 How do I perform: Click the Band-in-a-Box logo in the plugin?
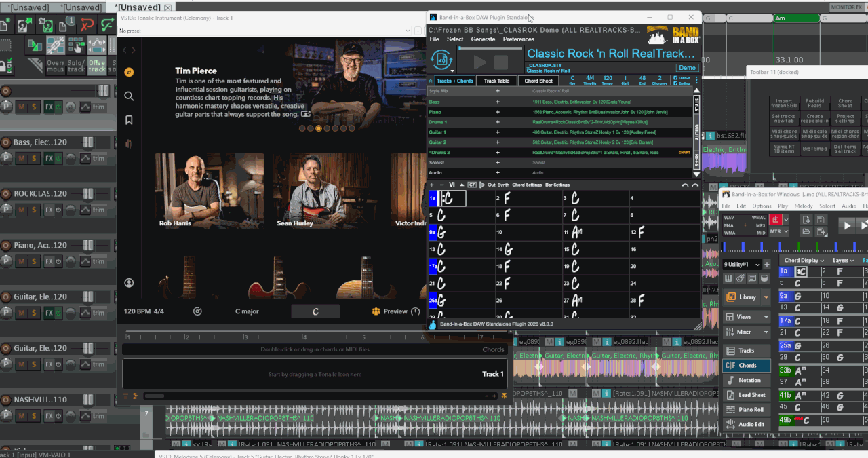(673, 36)
